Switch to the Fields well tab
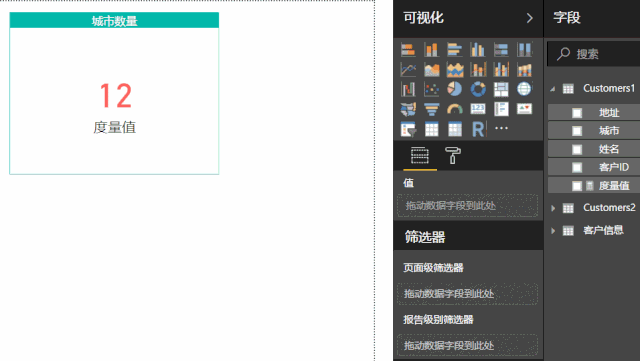 point(420,156)
